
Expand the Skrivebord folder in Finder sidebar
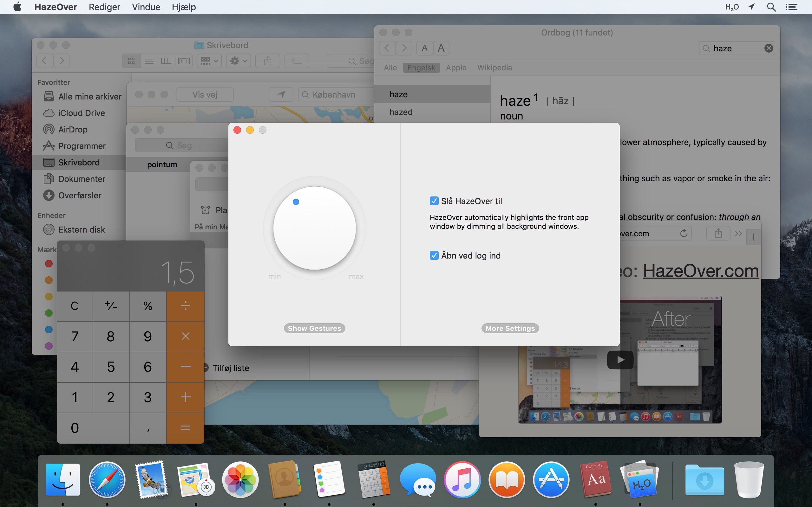79,162
